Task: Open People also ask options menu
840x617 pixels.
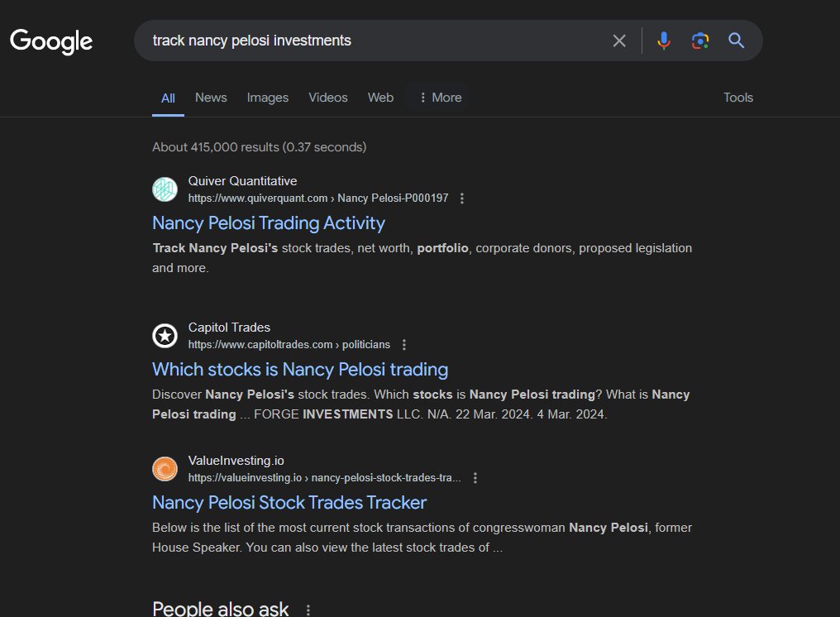Action: click(308, 610)
